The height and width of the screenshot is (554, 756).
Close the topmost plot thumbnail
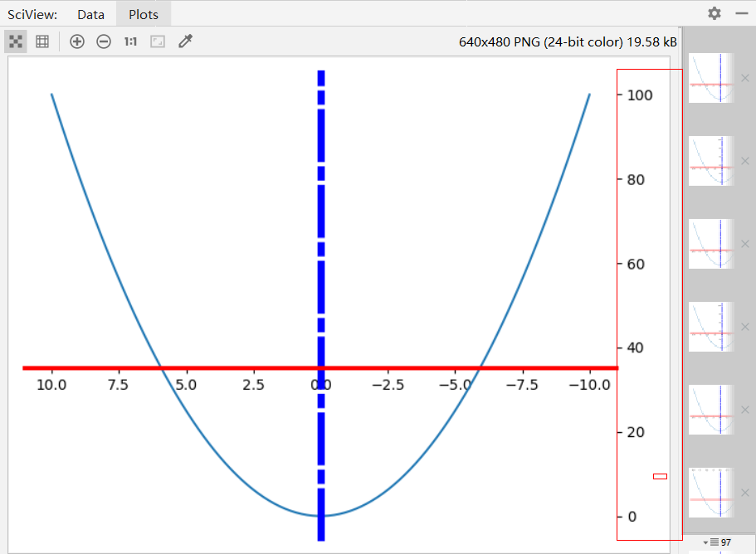point(745,78)
